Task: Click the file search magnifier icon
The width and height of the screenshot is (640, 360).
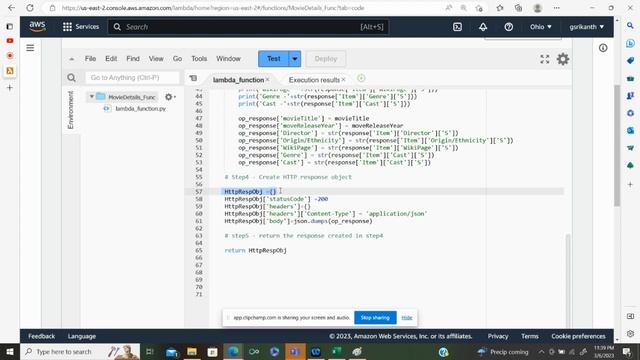Action: pos(71,78)
